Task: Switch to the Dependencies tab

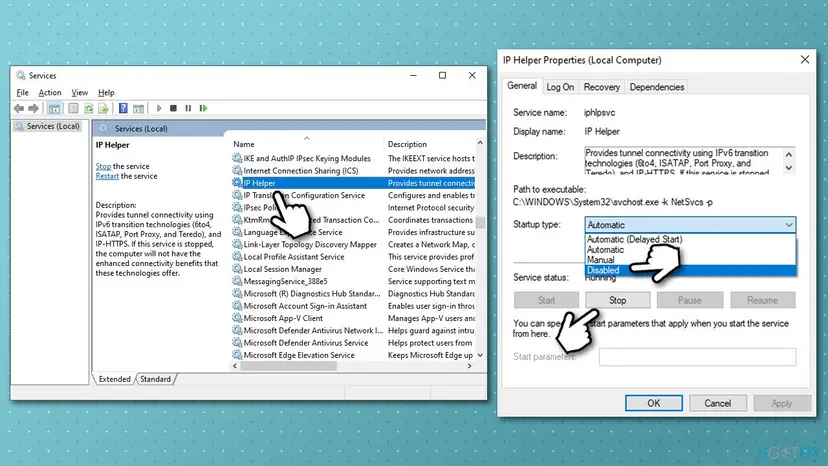Action: 656,87
